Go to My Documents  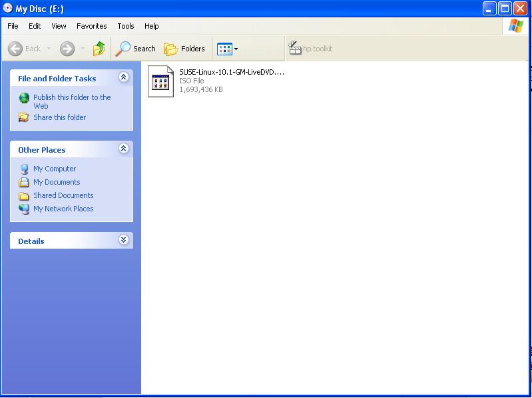(57, 182)
